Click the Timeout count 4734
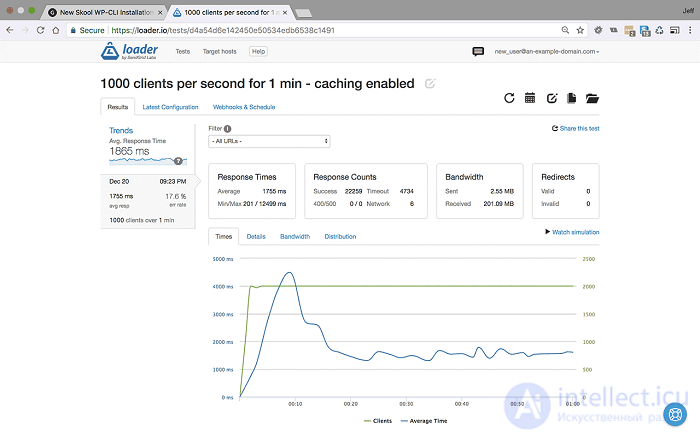 pos(407,191)
